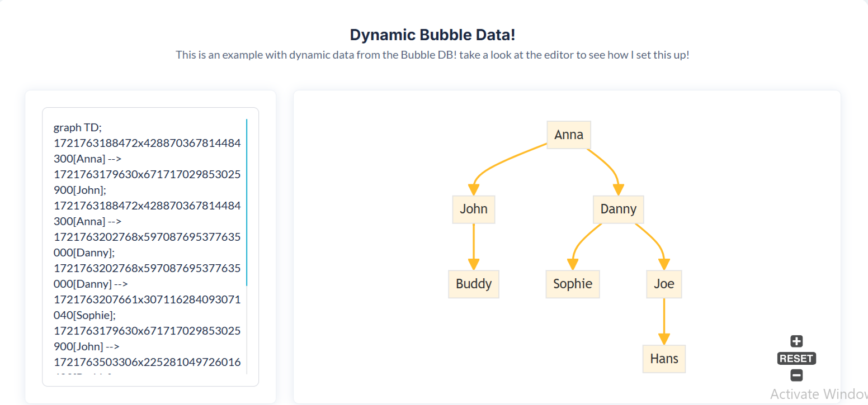Click the code textarea's blue scrollbar
The image size is (868, 405).
pos(247,201)
